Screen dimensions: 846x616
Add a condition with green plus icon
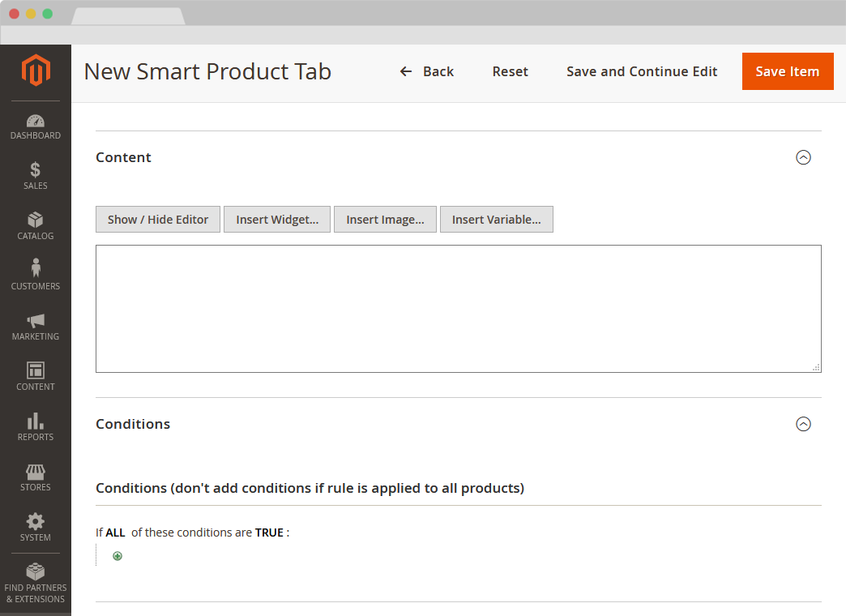[x=117, y=556]
